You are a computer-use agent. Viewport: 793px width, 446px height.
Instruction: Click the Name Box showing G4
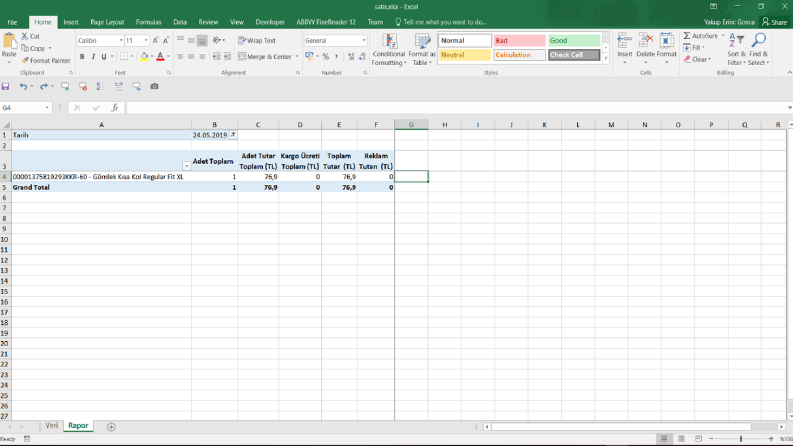click(23, 108)
